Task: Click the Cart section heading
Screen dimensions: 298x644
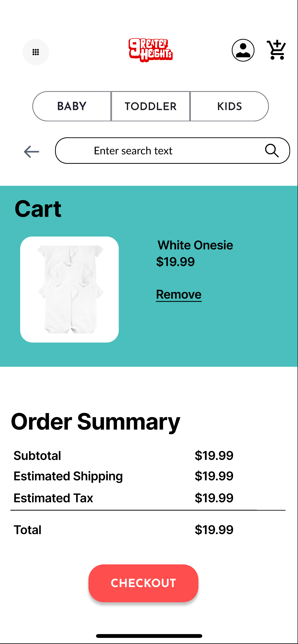Action: (x=38, y=209)
